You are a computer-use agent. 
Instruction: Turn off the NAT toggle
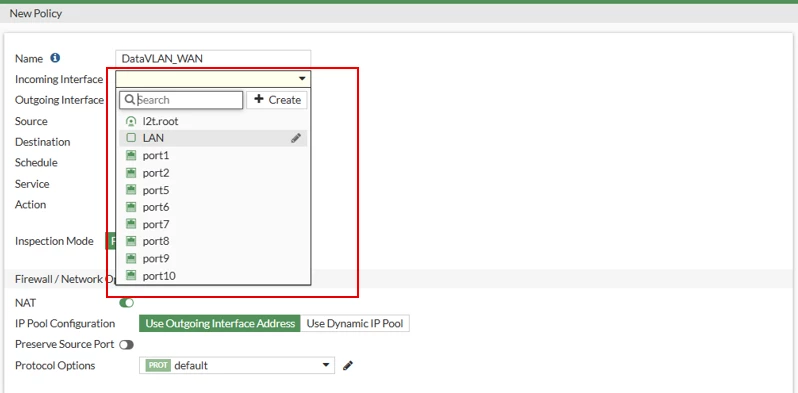pos(126,303)
